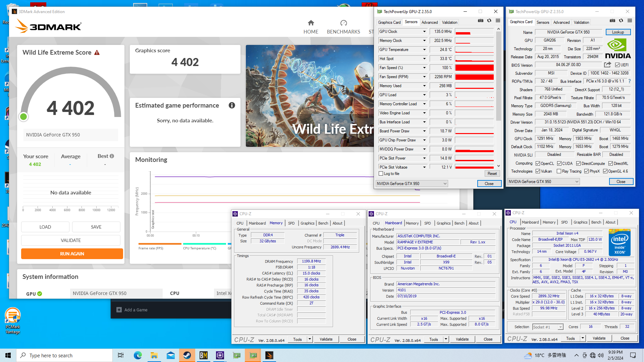Toggle the DirectML checkbox

coord(610,164)
